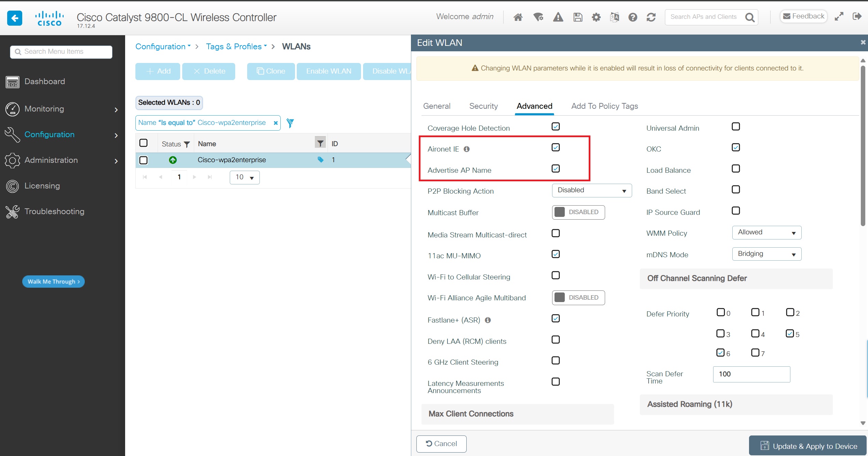Click Walk Me Through button
This screenshot has width=868, height=456.
53,282
